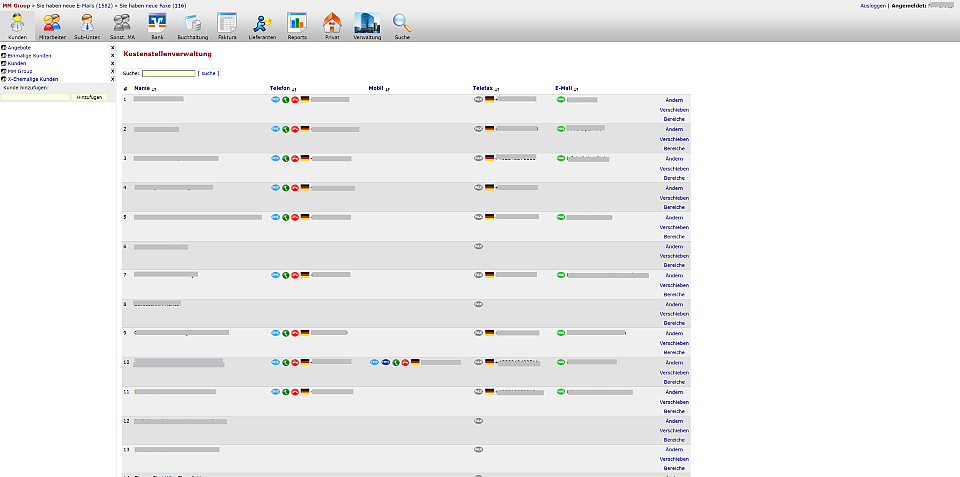The image size is (960, 477).
Task: Click red hang-up icon in row 2
Action: tap(295, 129)
